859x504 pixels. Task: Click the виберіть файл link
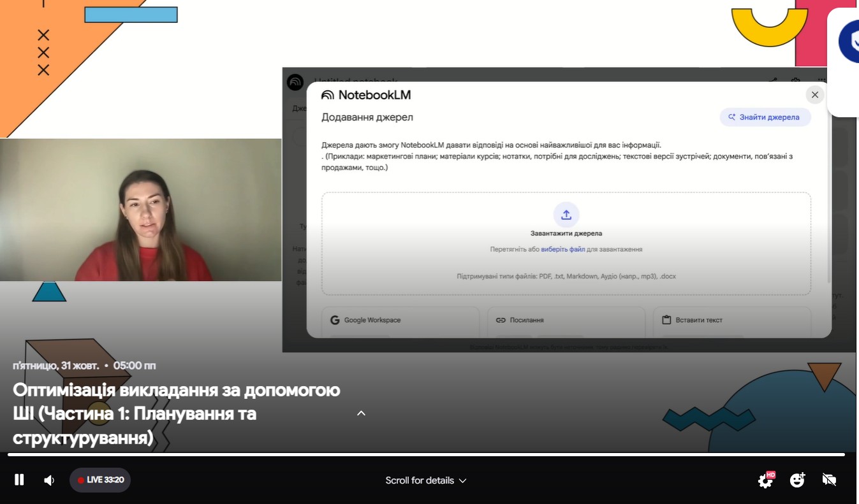pyautogui.click(x=562, y=250)
